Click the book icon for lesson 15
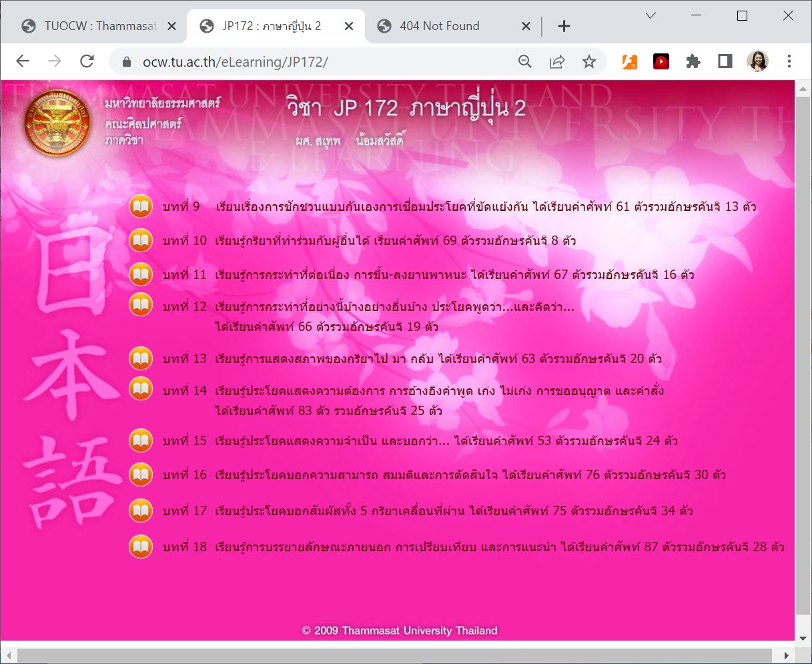 coord(141,440)
